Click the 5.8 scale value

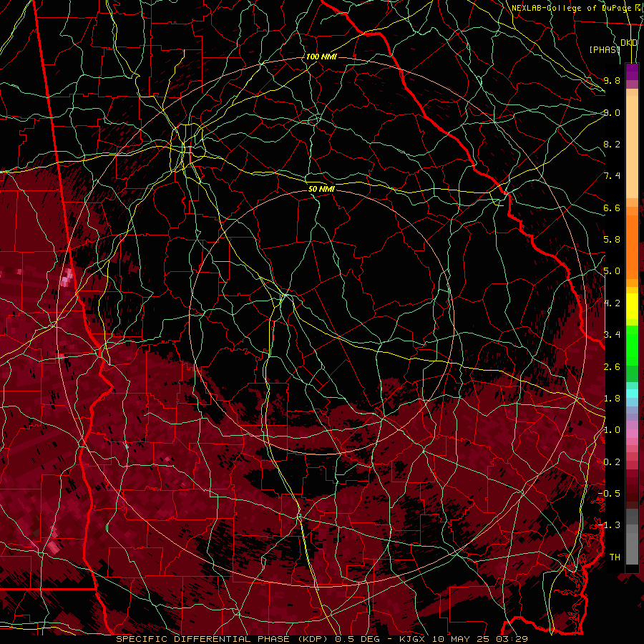point(612,240)
